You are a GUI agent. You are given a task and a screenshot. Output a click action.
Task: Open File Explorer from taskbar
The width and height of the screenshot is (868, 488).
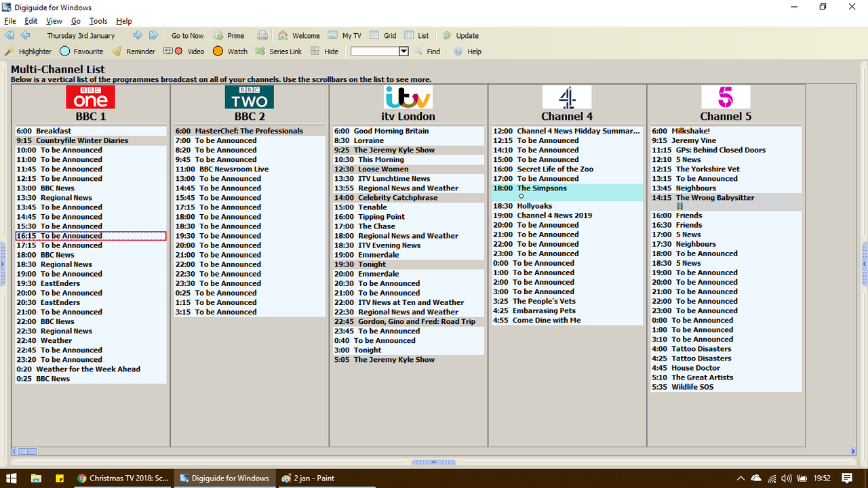36,478
